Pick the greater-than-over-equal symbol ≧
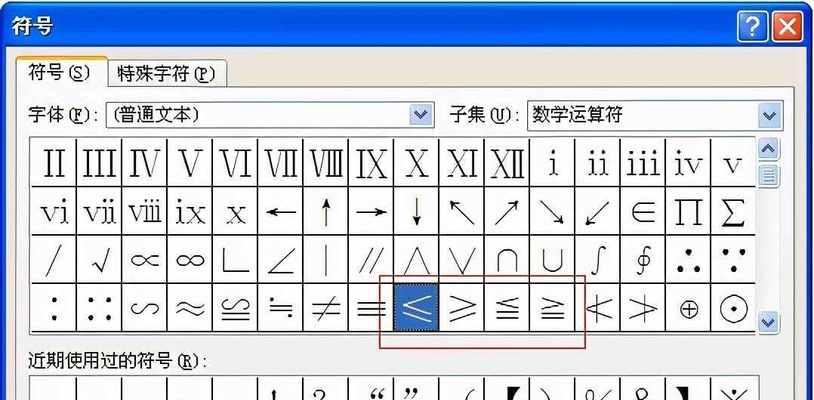This screenshot has height=400, width=814. [552, 308]
